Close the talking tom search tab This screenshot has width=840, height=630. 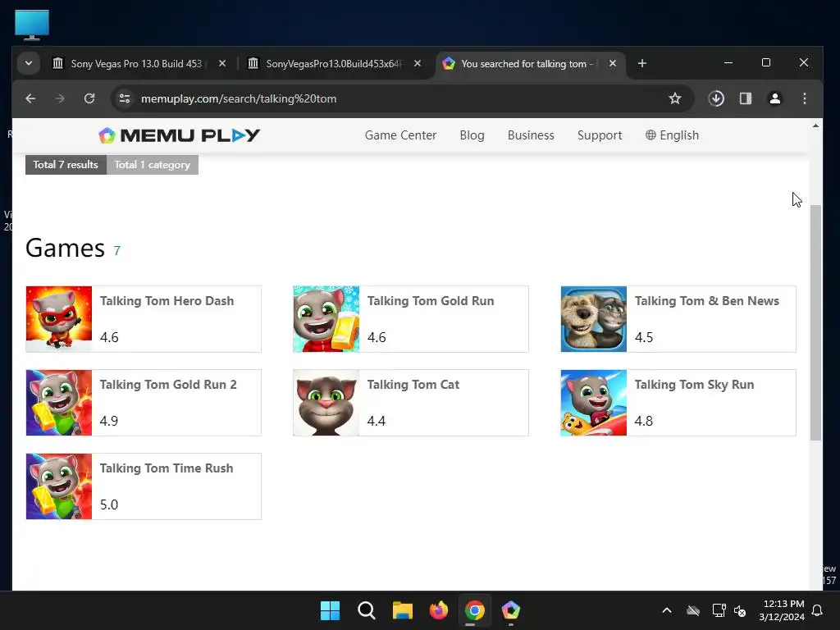[x=613, y=64]
